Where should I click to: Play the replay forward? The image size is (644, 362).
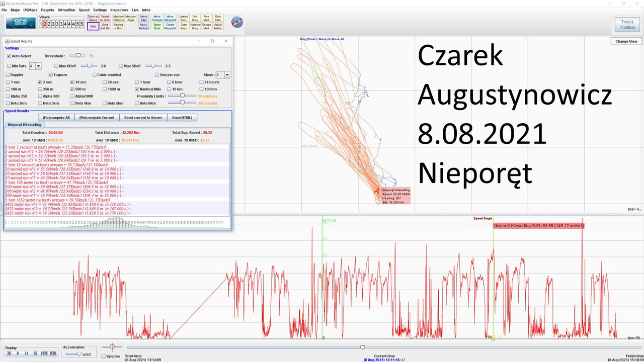click(18, 353)
